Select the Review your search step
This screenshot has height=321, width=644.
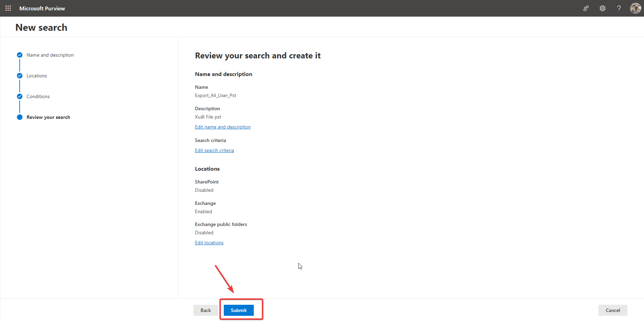click(48, 117)
